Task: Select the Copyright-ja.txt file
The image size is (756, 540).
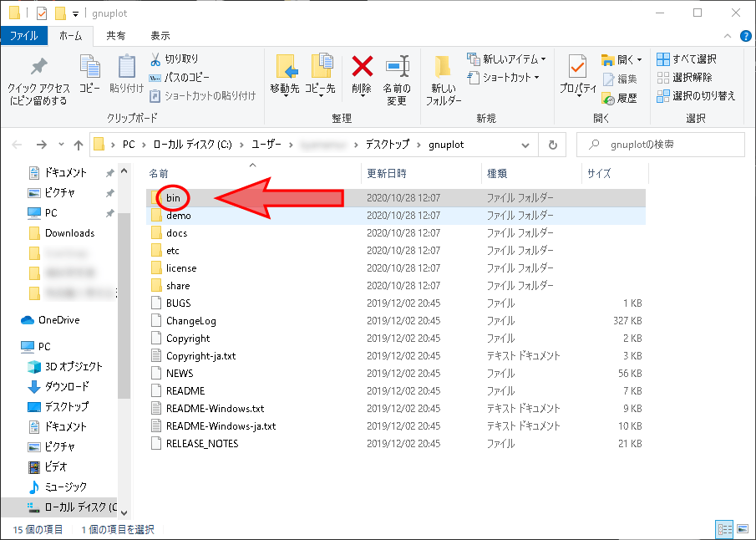Action: coord(395,356)
